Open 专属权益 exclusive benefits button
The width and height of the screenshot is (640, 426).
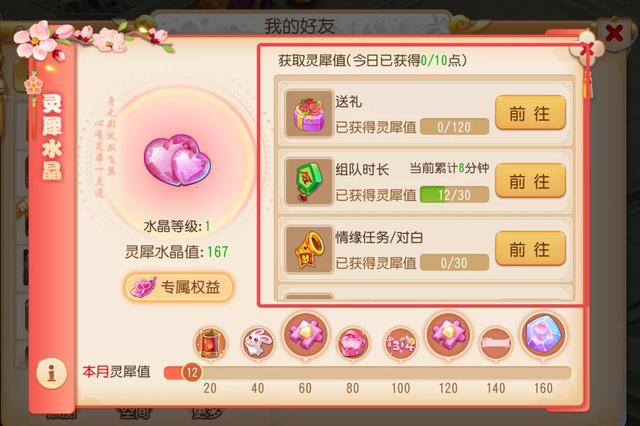(178, 287)
